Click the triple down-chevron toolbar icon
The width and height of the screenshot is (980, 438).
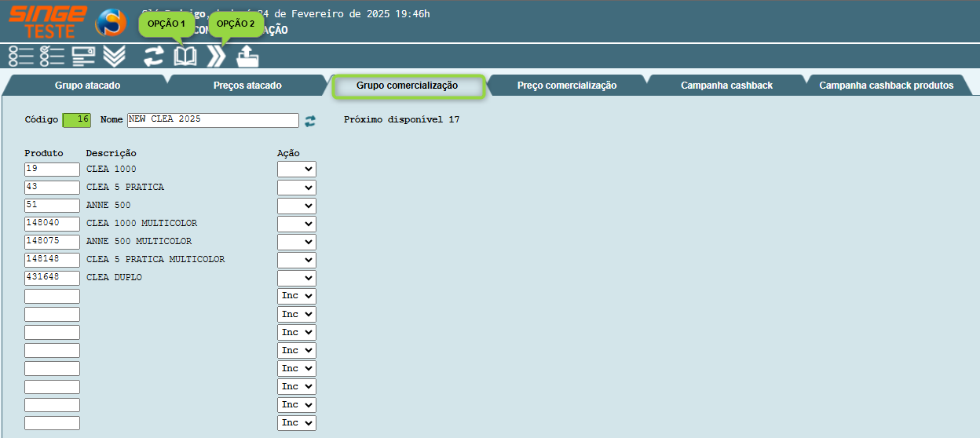click(x=115, y=56)
